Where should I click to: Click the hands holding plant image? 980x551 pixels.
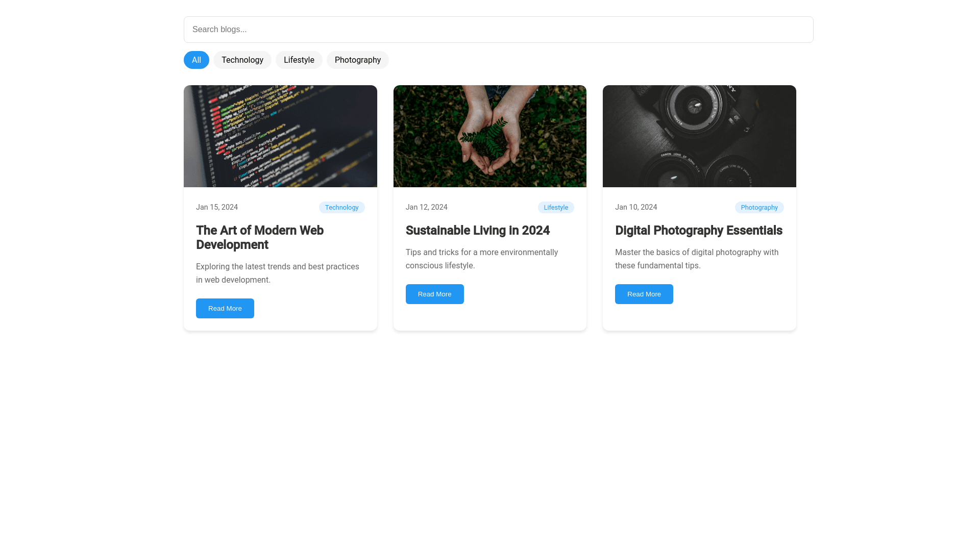coord(489,136)
